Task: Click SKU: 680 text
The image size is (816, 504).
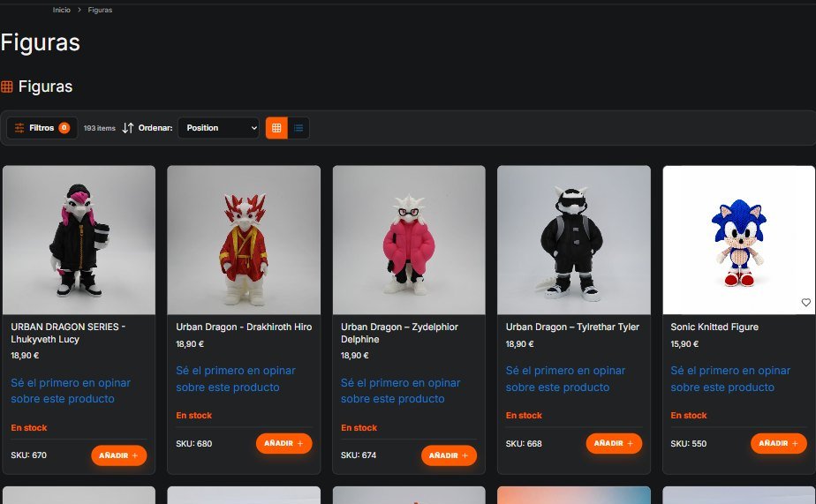Action: pos(193,444)
